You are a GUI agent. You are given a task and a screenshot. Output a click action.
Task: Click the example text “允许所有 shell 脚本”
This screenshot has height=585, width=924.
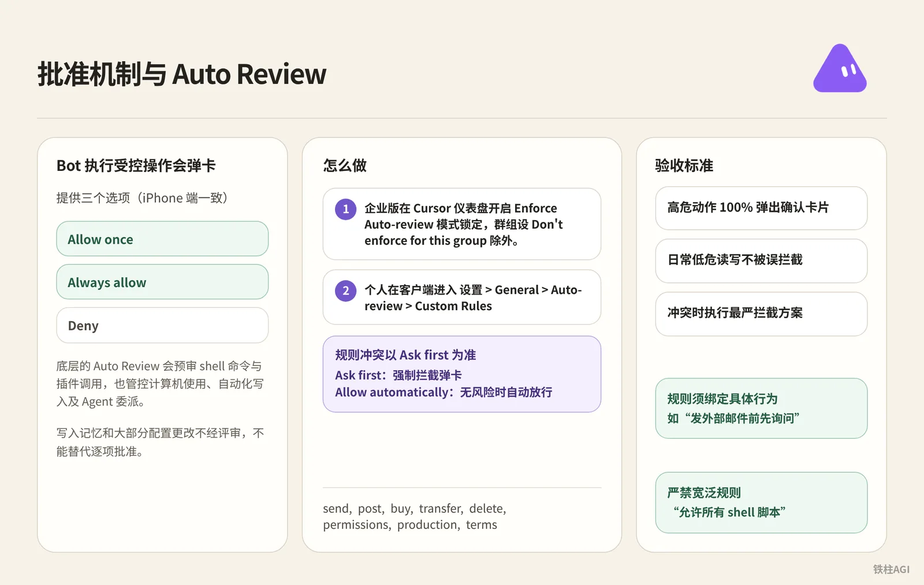tap(729, 512)
